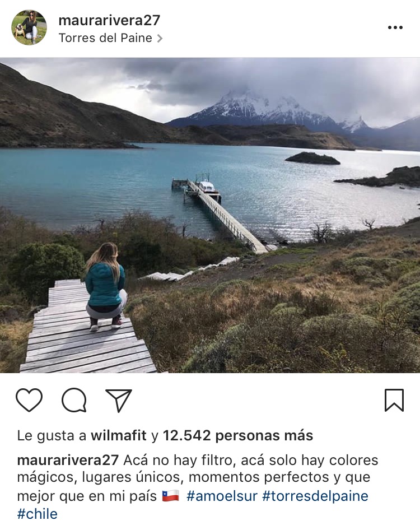Screen dimensions: 420x530
Task: Tap the boat at the pier in photo
Action: 207,186
